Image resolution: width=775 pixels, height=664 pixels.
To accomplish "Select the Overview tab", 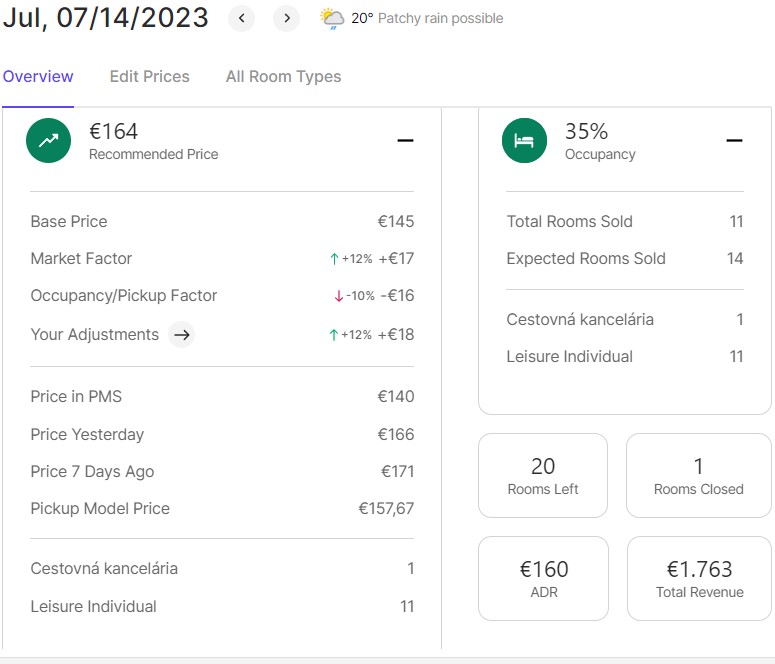I will (x=38, y=77).
